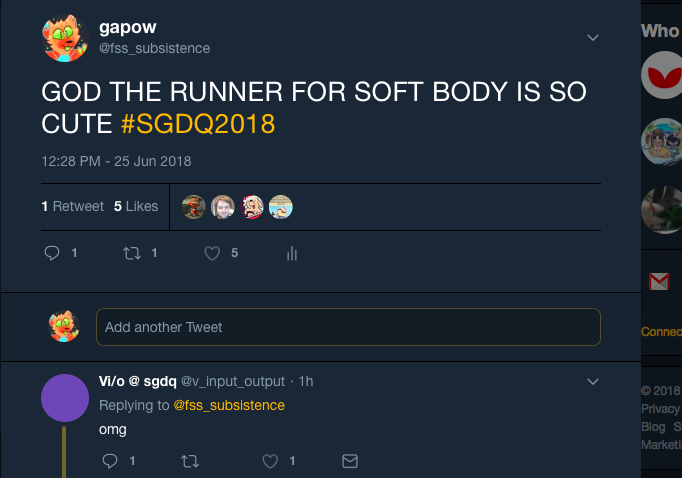Open gapow's profile avatar
Viewport: 682px width, 478px height.
pyautogui.click(x=64, y=38)
